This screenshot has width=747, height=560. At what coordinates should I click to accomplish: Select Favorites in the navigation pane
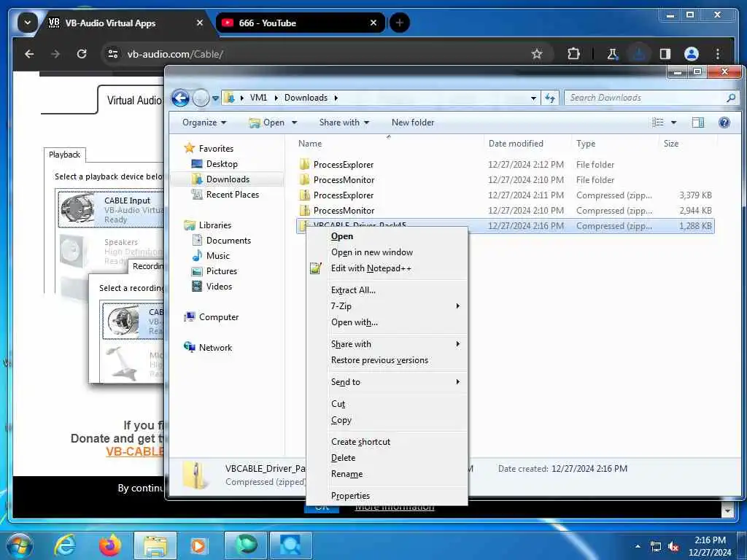(209, 148)
